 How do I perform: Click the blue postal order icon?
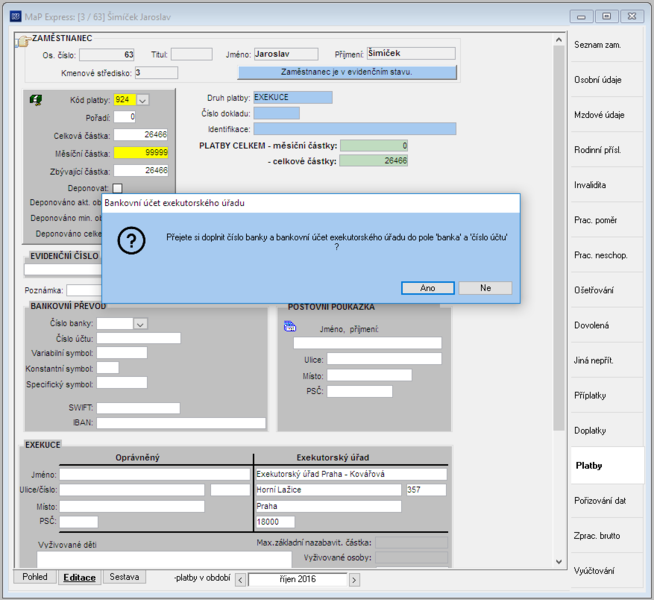pyautogui.click(x=290, y=326)
